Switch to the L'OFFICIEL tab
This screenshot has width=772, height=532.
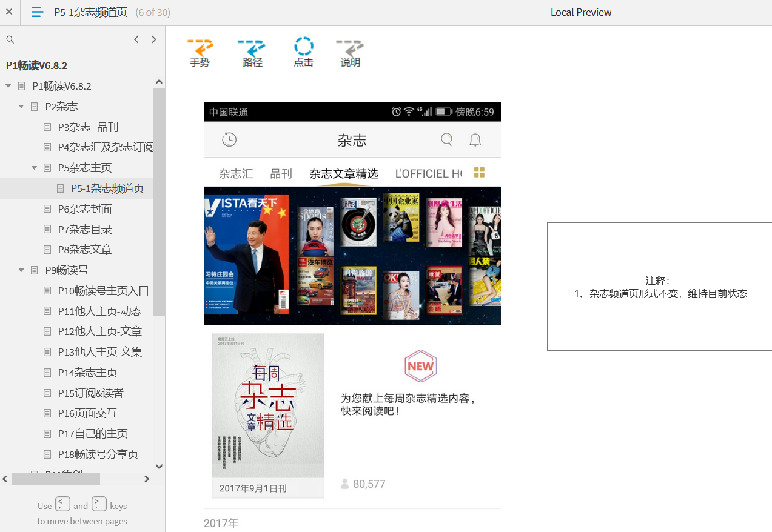point(429,174)
